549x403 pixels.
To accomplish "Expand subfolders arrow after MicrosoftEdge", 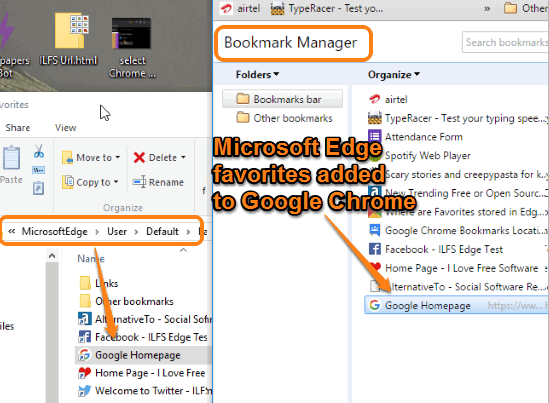I will [97, 232].
